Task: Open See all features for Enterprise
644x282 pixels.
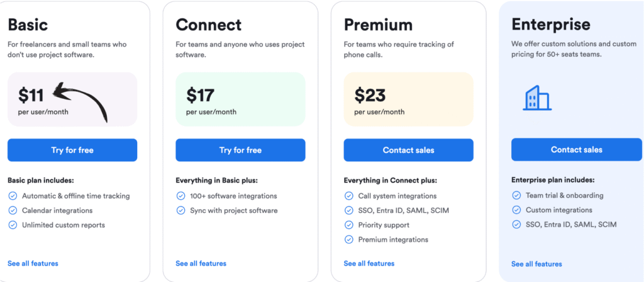Action: click(x=536, y=264)
